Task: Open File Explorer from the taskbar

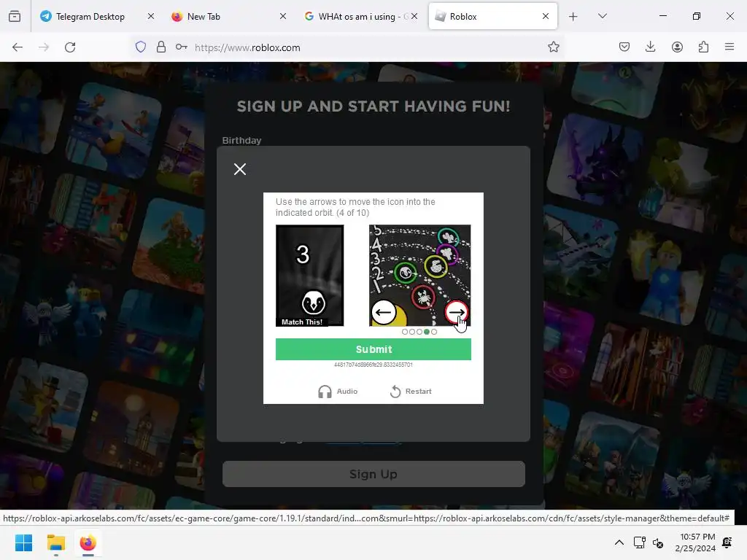Action: [x=55, y=542]
